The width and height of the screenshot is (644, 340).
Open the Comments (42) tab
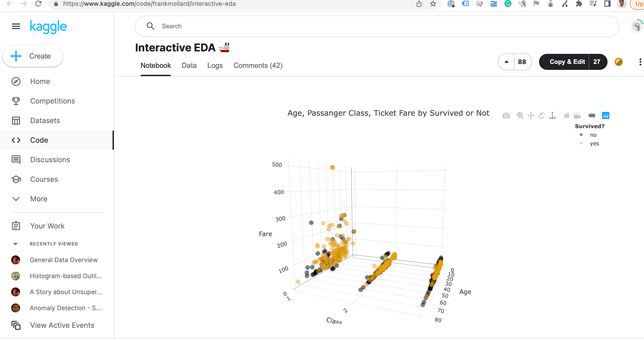coord(258,66)
